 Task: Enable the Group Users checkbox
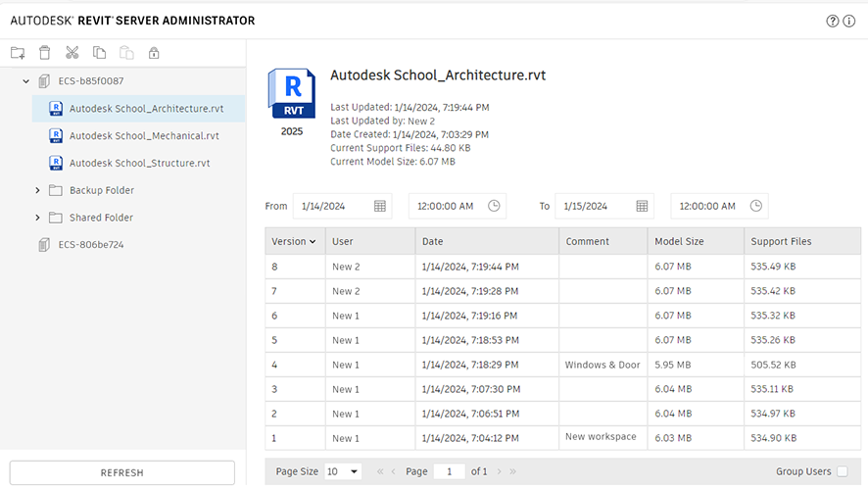pos(842,471)
